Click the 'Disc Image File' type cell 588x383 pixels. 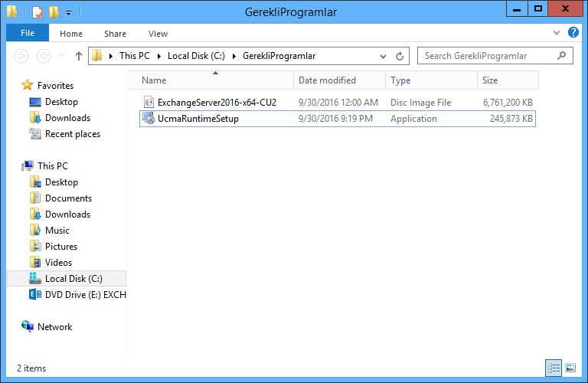[x=421, y=103]
